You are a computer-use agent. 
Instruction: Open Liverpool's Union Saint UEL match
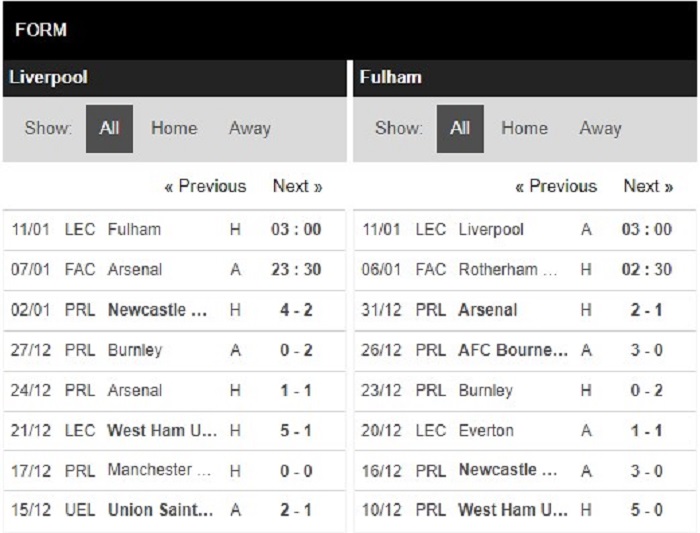[x=174, y=510]
